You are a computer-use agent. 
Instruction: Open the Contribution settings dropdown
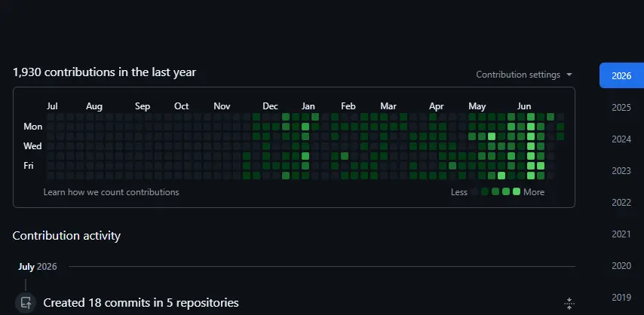coord(523,75)
